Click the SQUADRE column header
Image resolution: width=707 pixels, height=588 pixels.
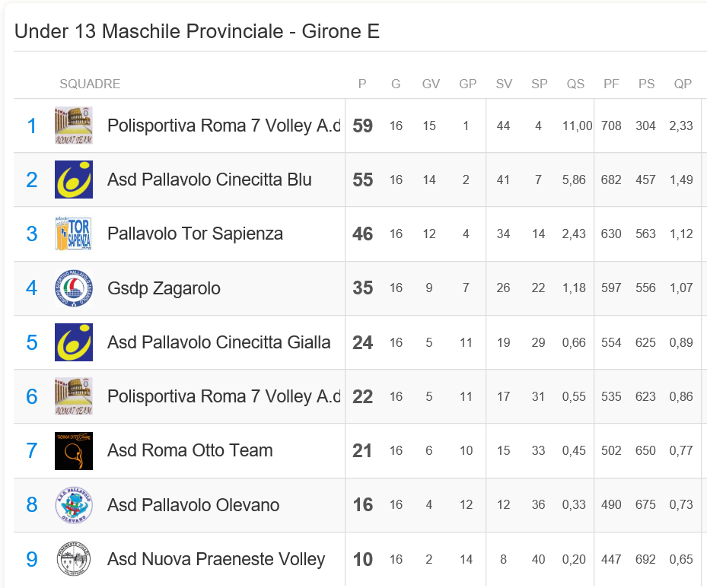90,84
